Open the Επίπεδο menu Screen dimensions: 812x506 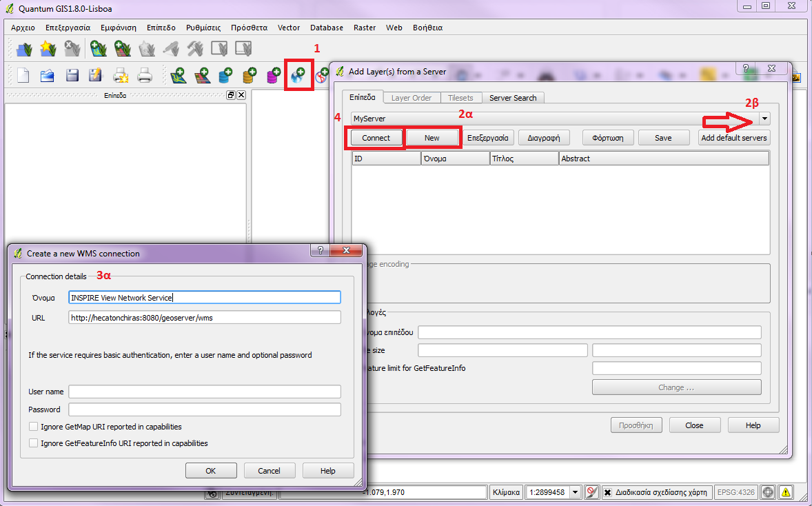[161, 28]
